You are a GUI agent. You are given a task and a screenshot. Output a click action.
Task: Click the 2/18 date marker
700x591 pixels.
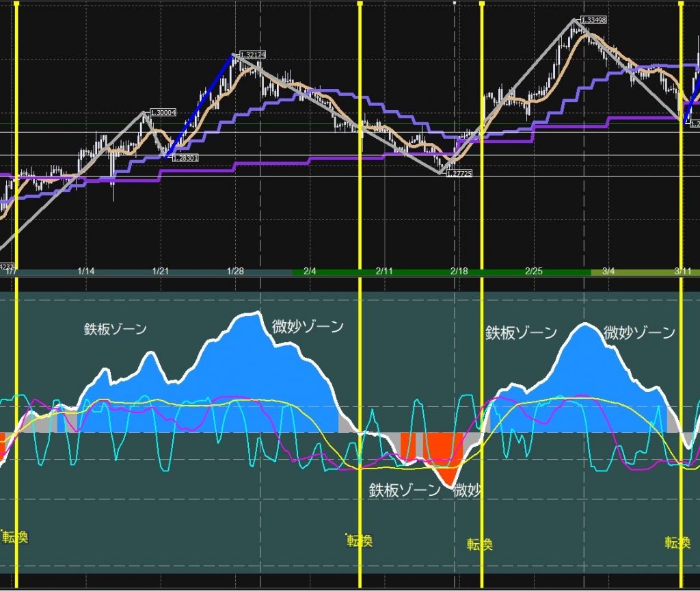coord(459,272)
